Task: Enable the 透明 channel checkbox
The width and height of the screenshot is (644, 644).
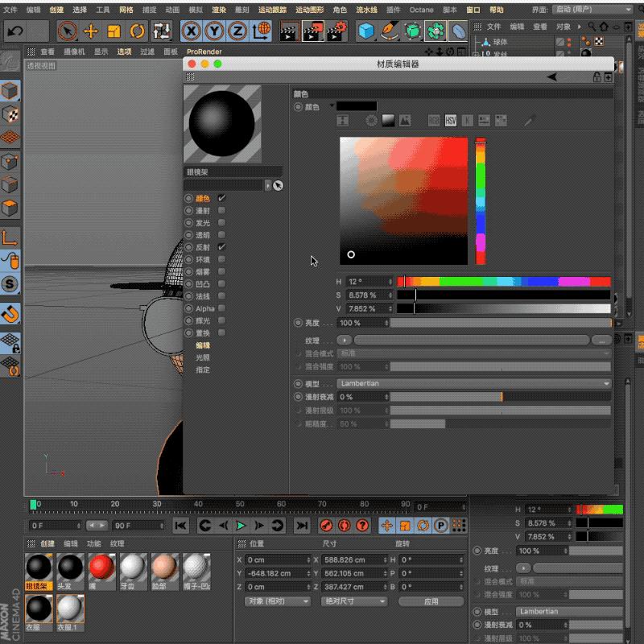Action: [x=221, y=235]
